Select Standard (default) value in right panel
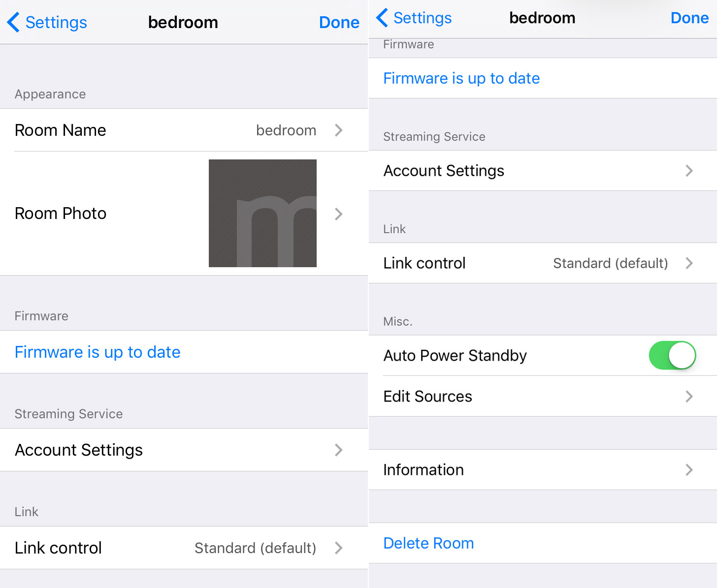This screenshot has height=588, width=719. 610,263
